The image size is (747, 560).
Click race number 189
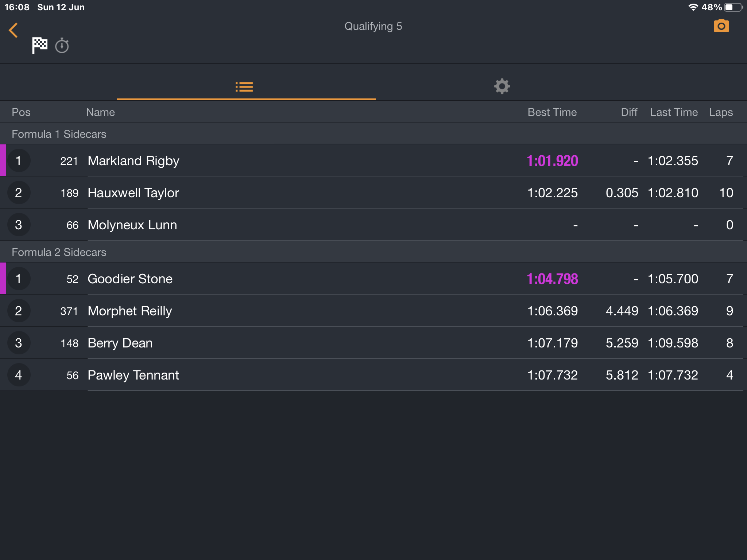69,193
